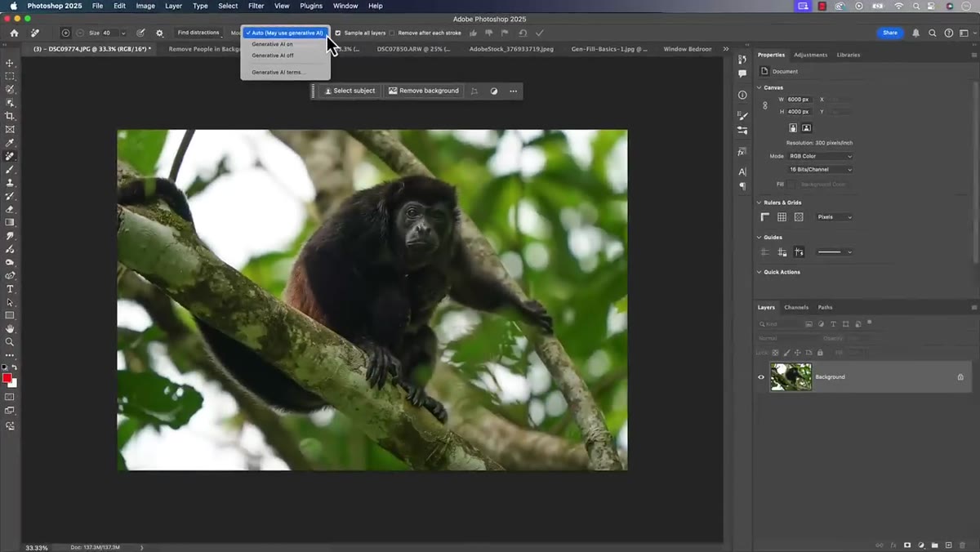Collapse the Quick Actions section
This screenshot has width=980, height=552.
click(759, 272)
